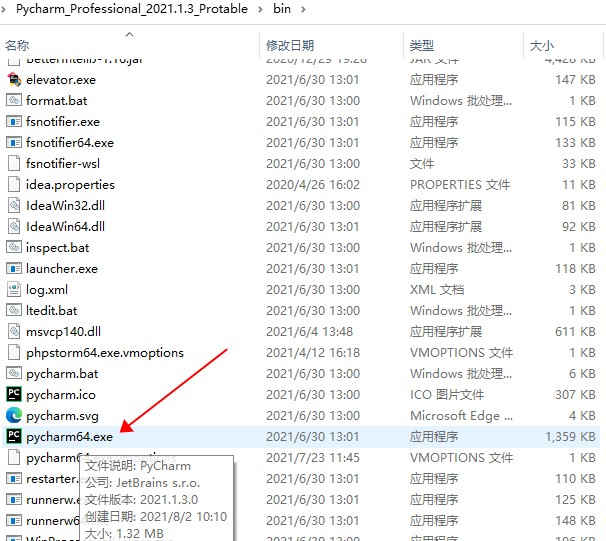This screenshot has width=606, height=541.
Task: Click the msvcp140.dll icon
Action: coord(14,332)
